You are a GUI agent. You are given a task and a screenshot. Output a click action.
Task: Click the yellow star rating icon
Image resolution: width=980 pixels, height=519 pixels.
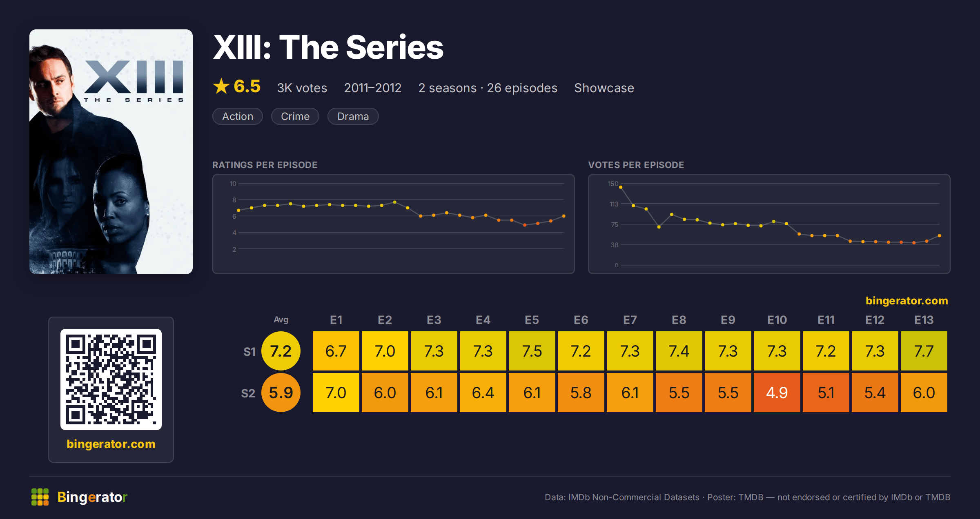click(x=221, y=86)
